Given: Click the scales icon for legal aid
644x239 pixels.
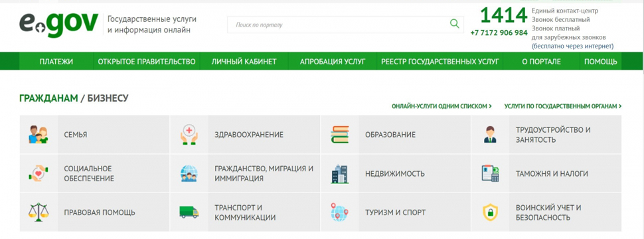Looking at the screenshot, I should [x=39, y=212].
